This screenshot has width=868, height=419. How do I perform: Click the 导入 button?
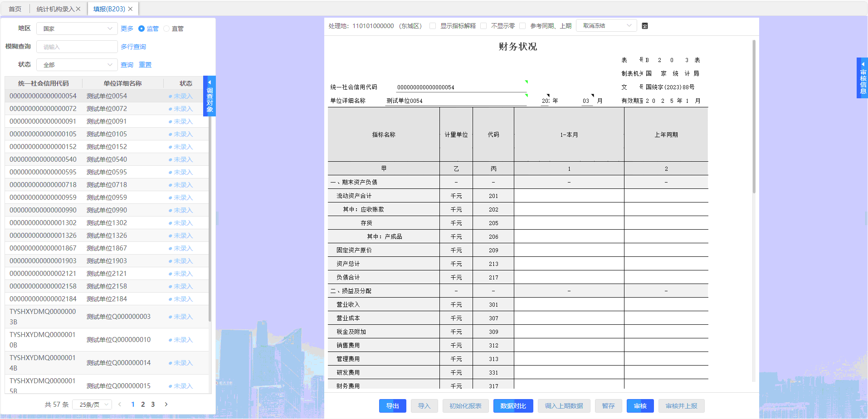(424, 406)
